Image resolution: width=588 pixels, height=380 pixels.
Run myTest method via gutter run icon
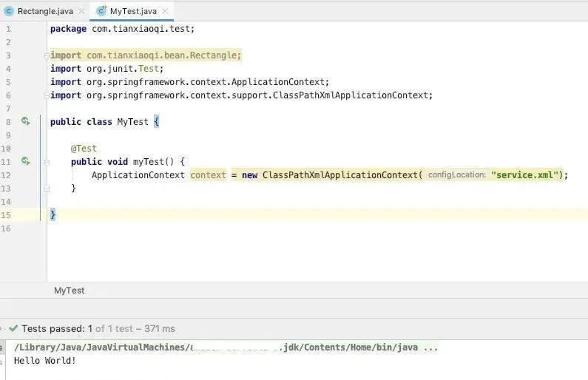tap(25, 161)
